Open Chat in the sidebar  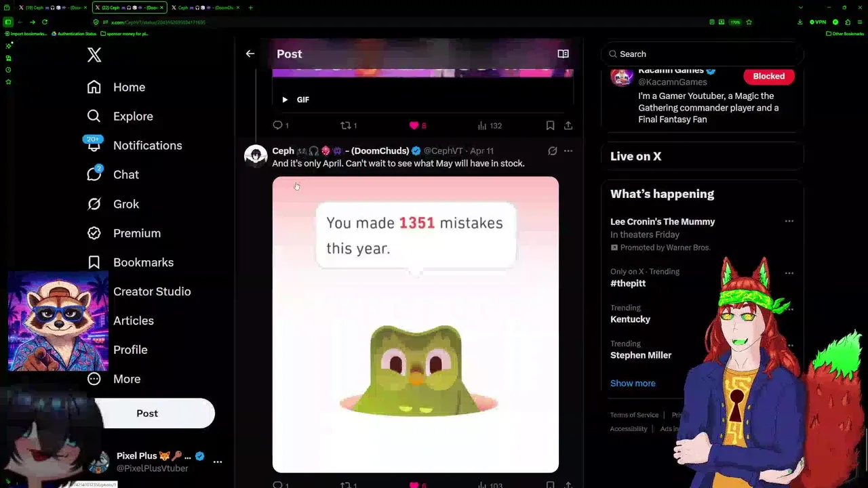coord(113,174)
